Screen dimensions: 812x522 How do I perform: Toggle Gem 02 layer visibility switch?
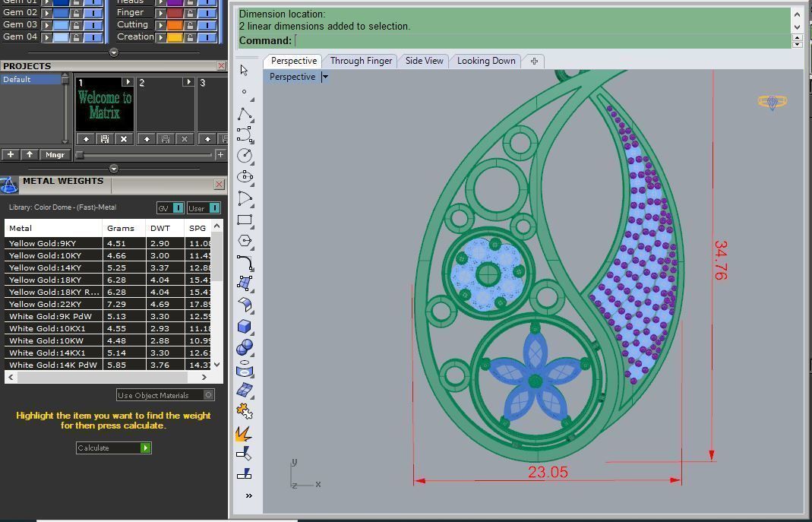tap(93, 12)
